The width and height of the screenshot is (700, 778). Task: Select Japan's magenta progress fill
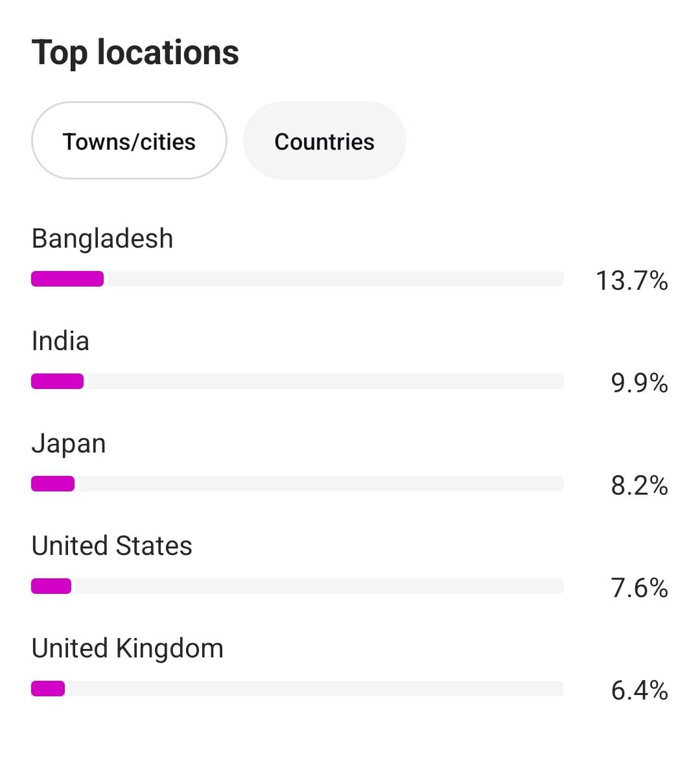[x=52, y=484]
